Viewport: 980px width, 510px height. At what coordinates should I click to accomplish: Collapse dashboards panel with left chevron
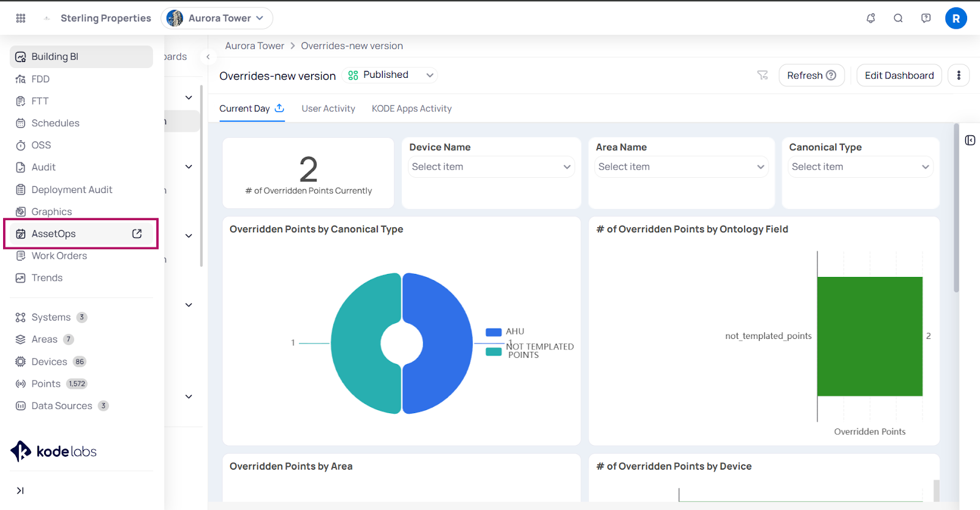click(x=208, y=57)
